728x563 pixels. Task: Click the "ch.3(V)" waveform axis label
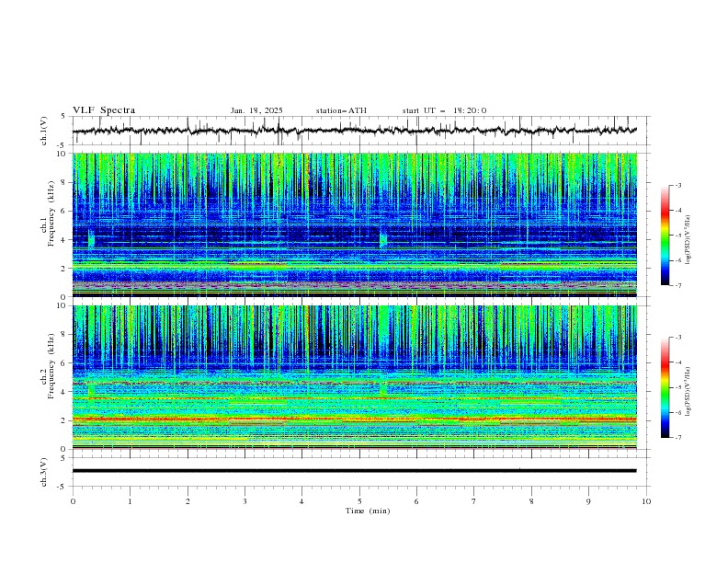(44, 472)
